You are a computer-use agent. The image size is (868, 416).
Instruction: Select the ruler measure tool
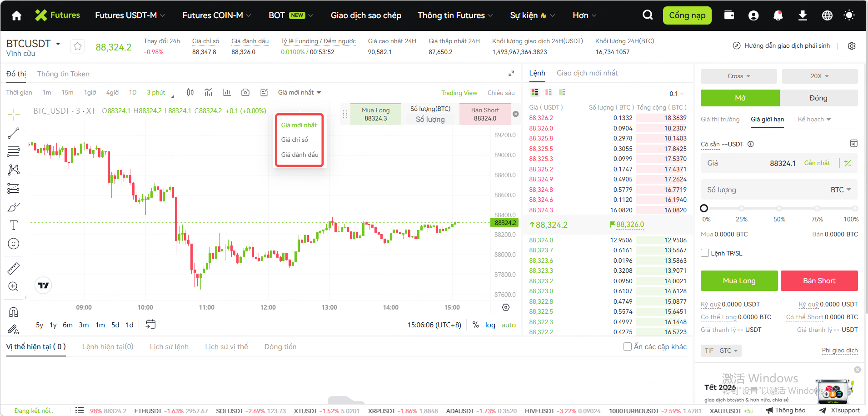14,268
